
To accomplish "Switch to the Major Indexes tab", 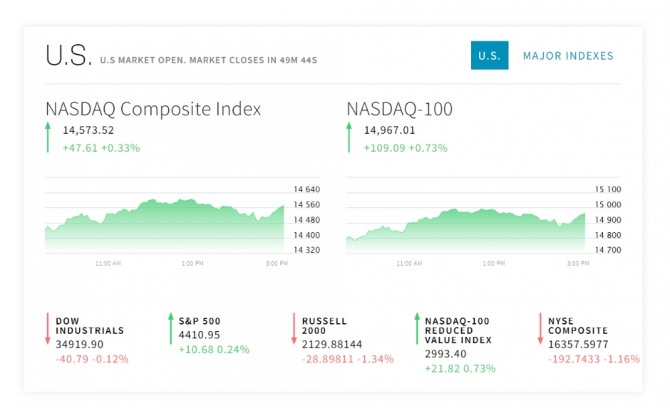I will pyautogui.click(x=568, y=56).
